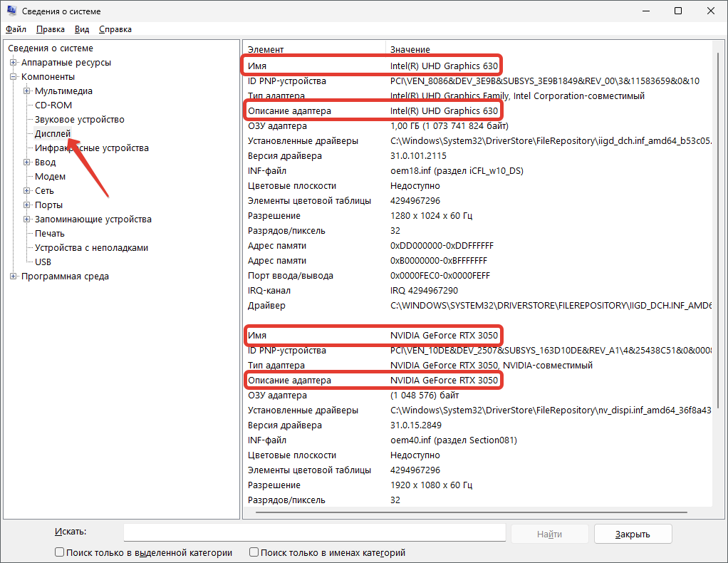Select the CD-ROM tree item
The height and width of the screenshot is (563, 728).
click(x=53, y=105)
